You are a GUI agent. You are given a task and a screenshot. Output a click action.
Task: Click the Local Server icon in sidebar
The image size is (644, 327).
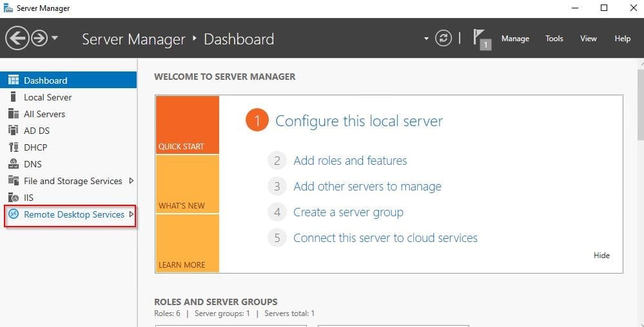13,97
